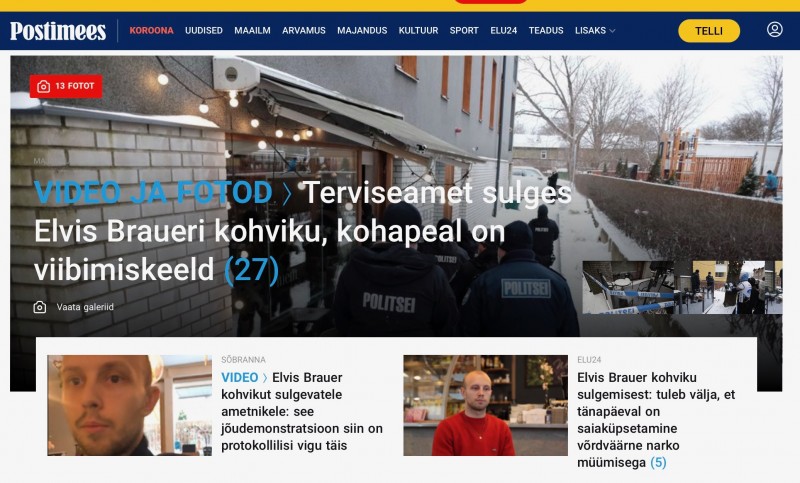Open the (27) comments count on main headline

click(x=252, y=269)
